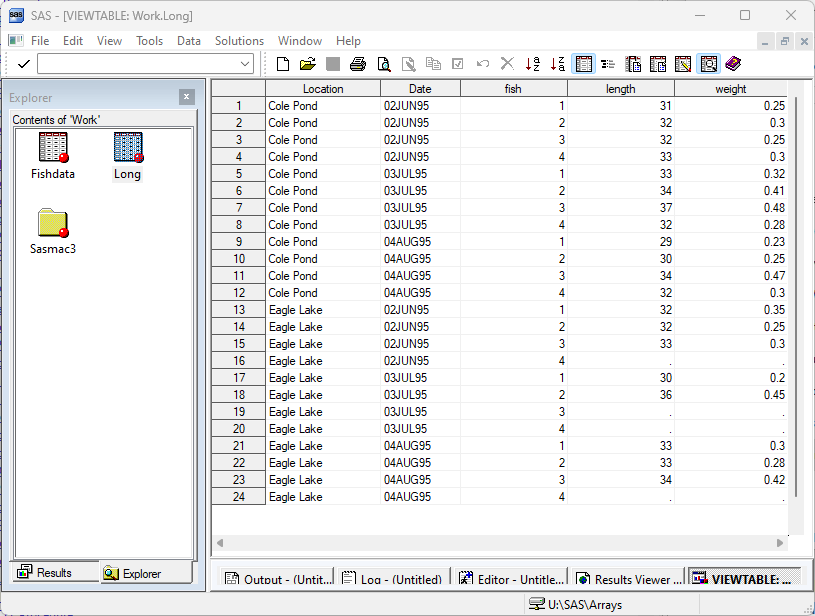
Task: Sort column ascending with A-Z icon
Action: click(533, 64)
